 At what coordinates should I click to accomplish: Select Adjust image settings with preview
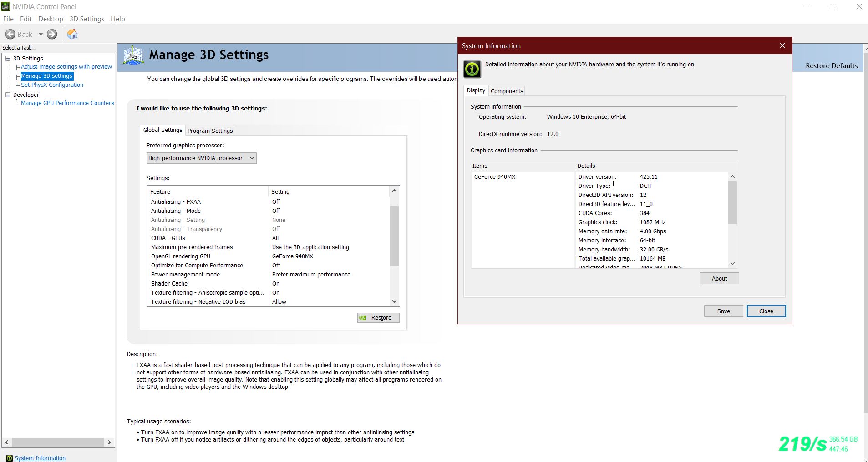(66, 66)
